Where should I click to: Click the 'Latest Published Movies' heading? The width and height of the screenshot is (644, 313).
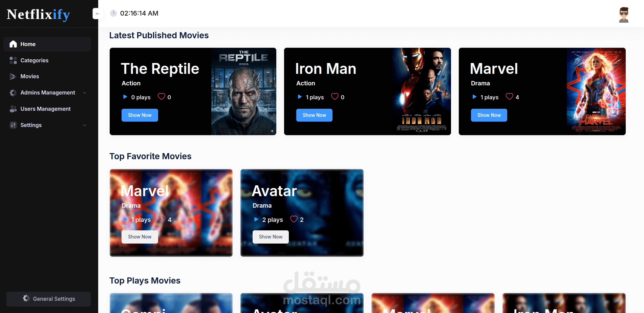pos(159,35)
